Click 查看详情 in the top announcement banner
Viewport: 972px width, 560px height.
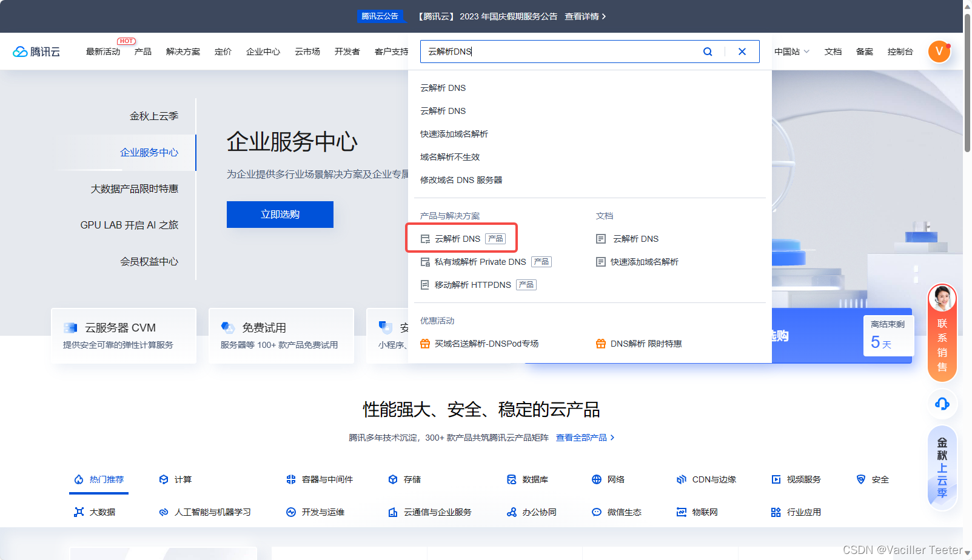[583, 16]
